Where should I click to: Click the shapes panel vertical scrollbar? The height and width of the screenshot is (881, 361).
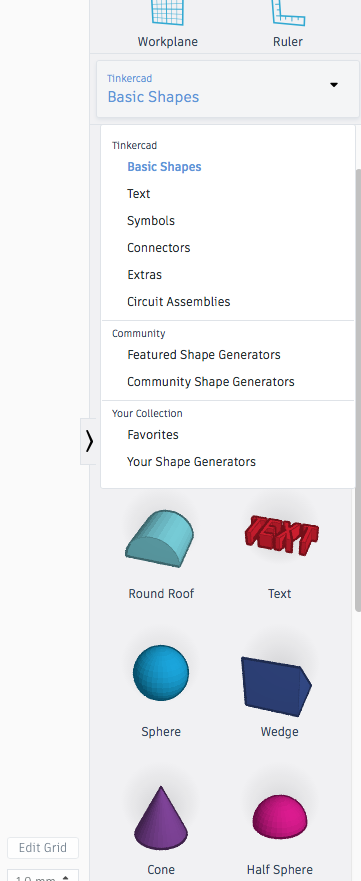358,389
